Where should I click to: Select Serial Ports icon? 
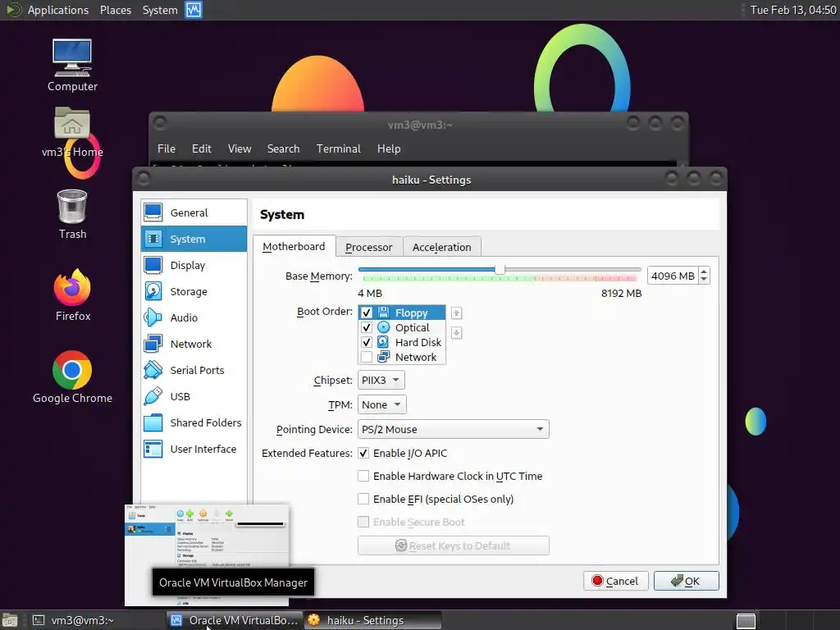tap(153, 370)
